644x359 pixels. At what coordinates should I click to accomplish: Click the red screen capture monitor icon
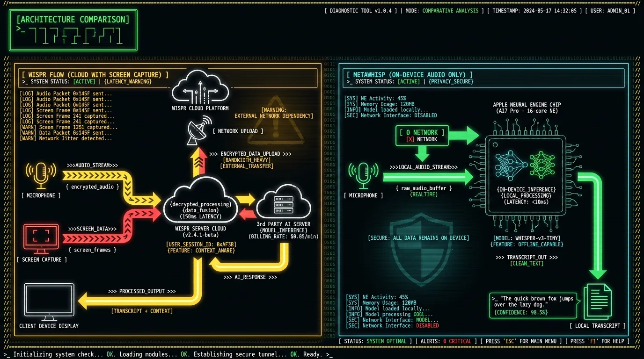(41, 238)
